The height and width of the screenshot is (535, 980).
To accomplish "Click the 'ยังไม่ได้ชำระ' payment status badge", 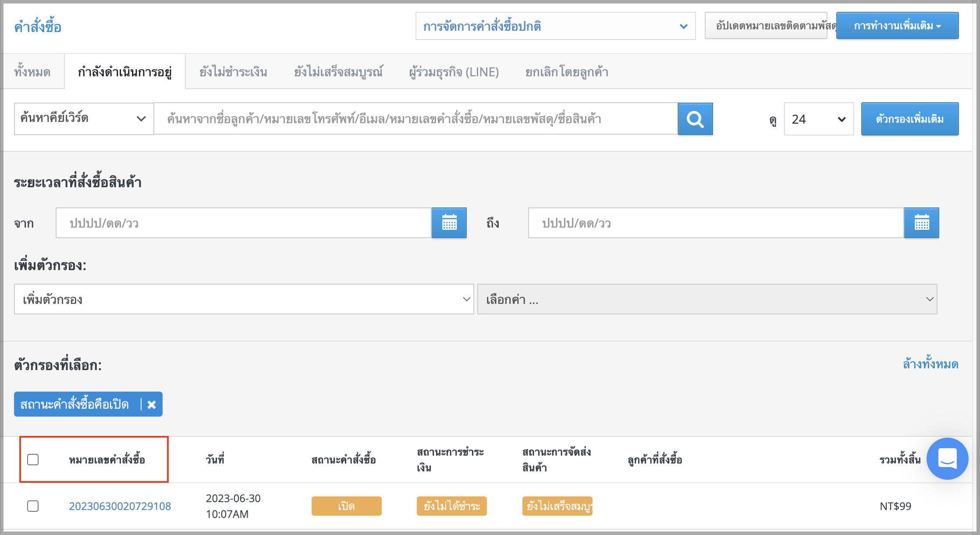I will 451,506.
